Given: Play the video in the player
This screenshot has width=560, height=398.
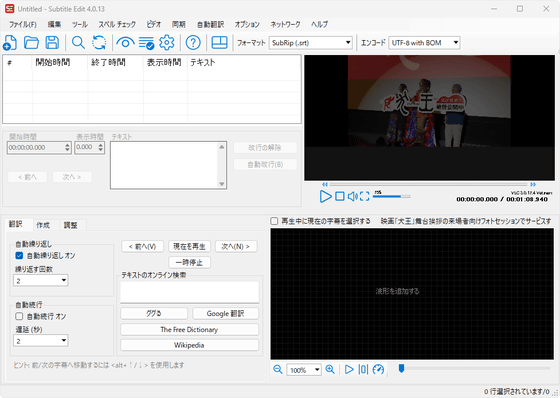Looking at the screenshot, I should [325, 196].
